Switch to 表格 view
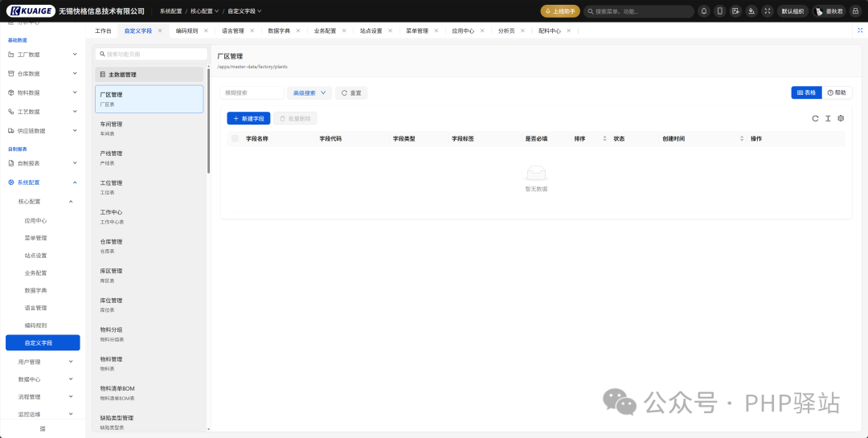This screenshot has width=868, height=438. 806,93
